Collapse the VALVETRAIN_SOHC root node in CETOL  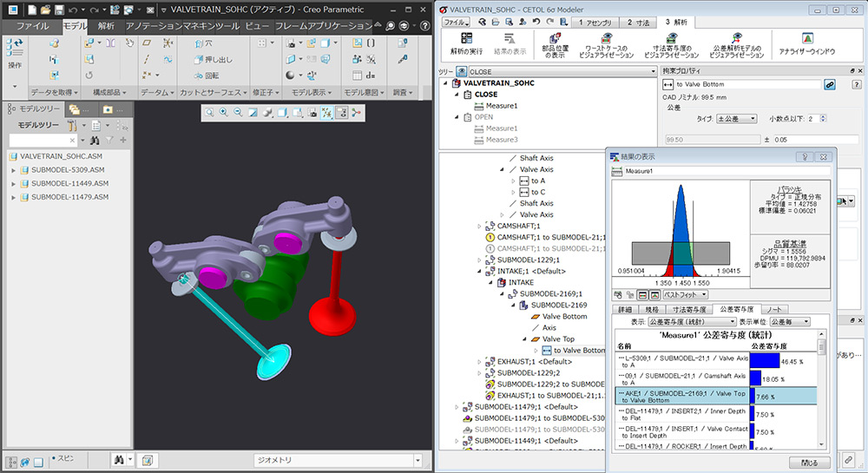[x=445, y=83]
